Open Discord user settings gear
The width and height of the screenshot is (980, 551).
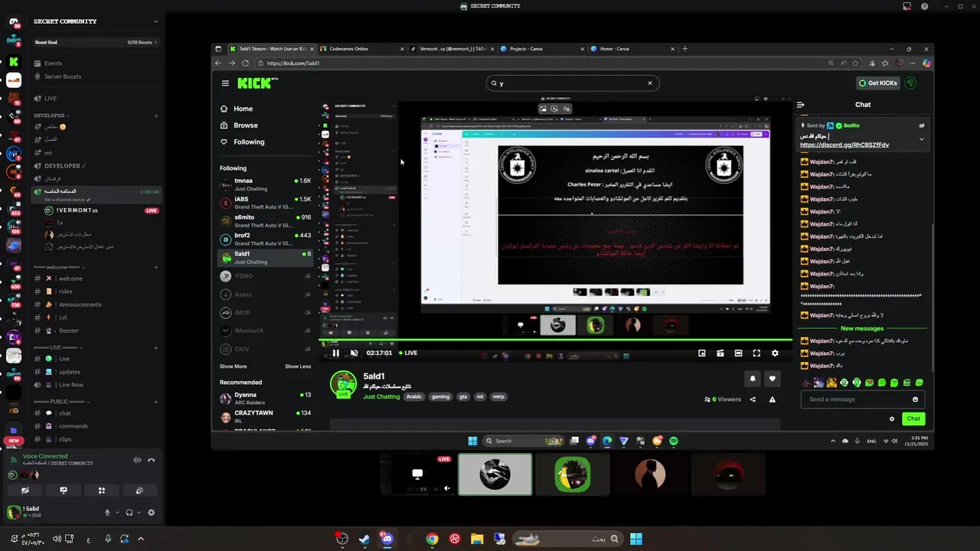[151, 513]
